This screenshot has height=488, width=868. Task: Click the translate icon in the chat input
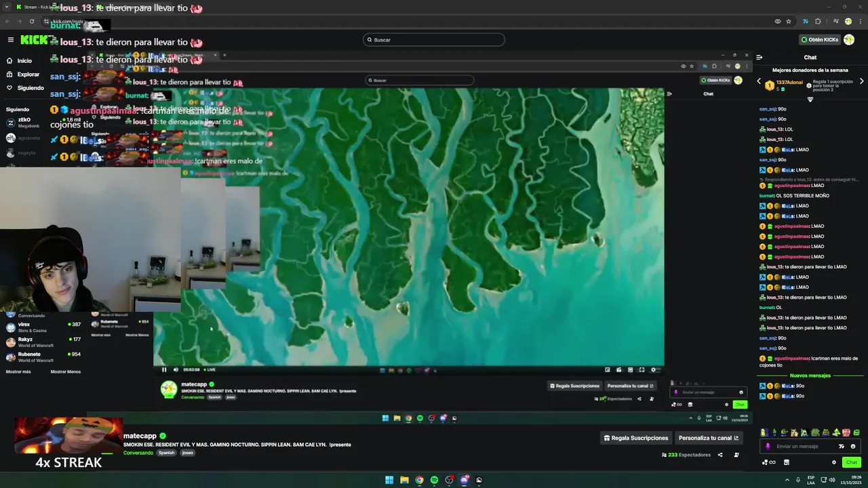click(842, 446)
